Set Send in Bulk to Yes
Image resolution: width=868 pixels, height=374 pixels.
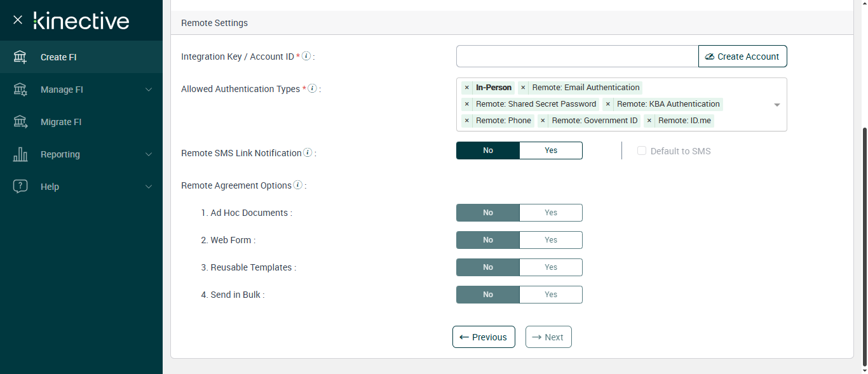(x=550, y=295)
